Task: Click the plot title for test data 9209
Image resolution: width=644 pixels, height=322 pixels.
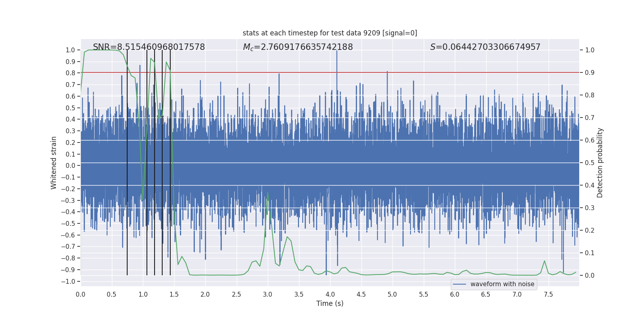Action: [330, 33]
